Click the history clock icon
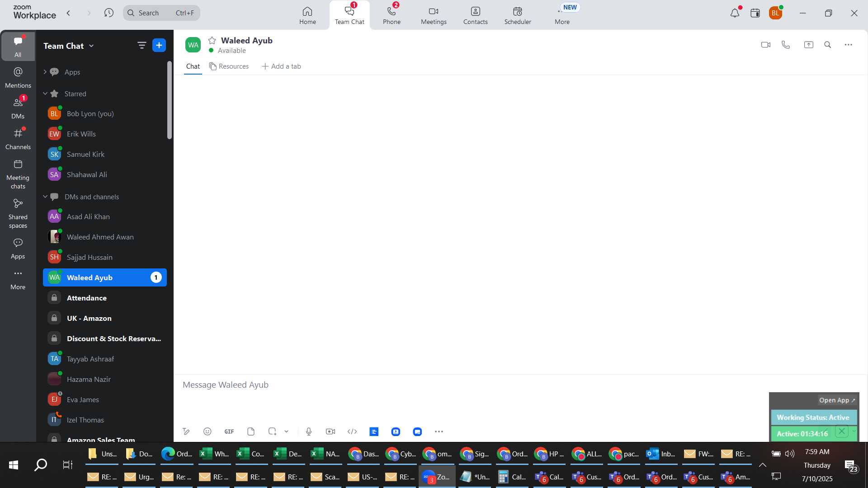The height and width of the screenshot is (488, 868). (108, 13)
